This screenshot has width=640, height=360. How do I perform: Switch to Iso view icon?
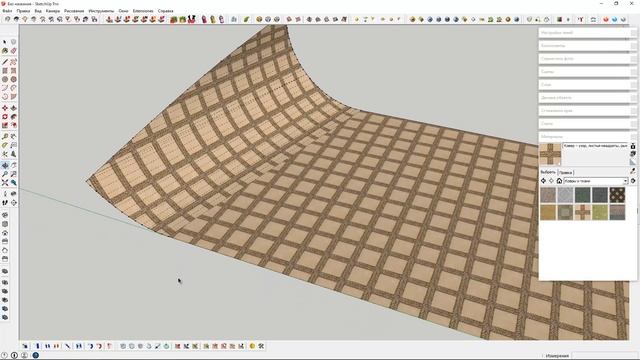pos(4,215)
